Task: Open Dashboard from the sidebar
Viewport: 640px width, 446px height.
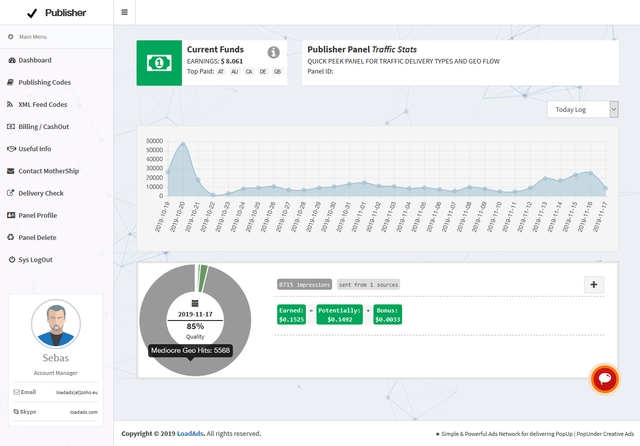Action: (34, 60)
